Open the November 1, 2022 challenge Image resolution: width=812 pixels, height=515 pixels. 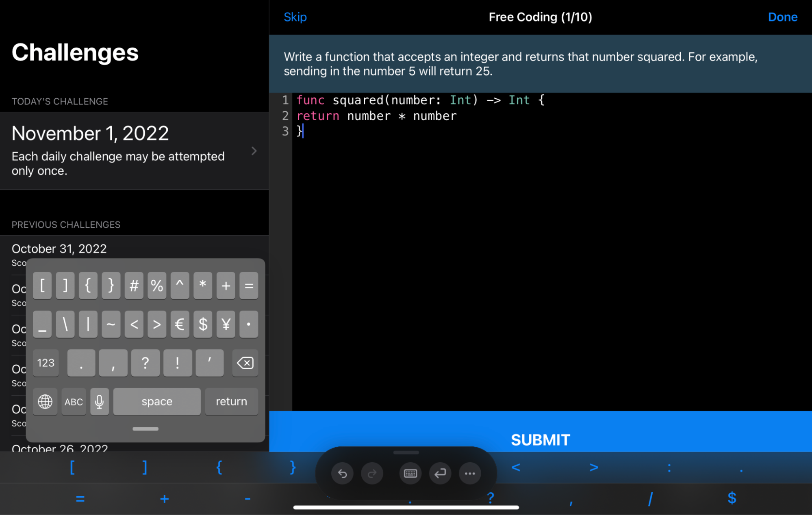pyautogui.click(x=135, y=151)
